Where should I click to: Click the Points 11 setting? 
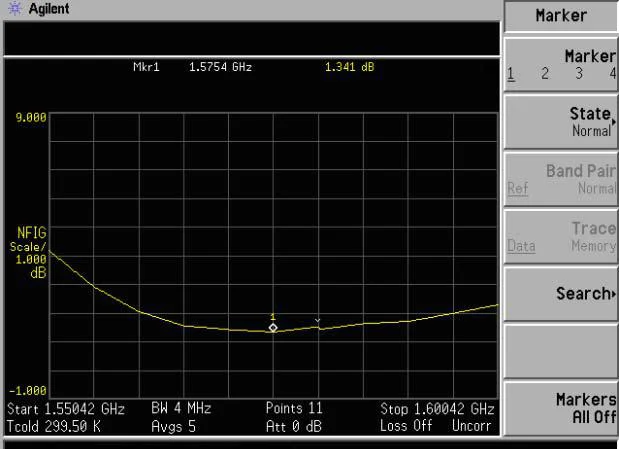click(x=294, y=408)
